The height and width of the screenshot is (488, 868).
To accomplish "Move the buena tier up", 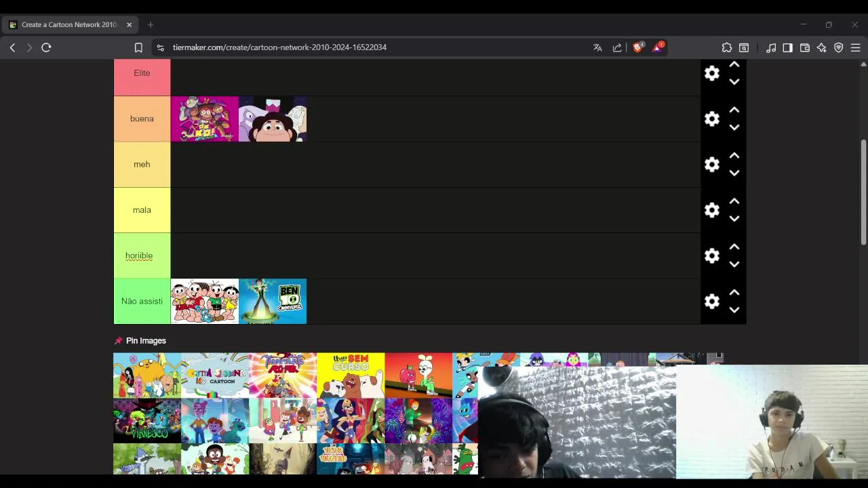I will coord(734,110).
